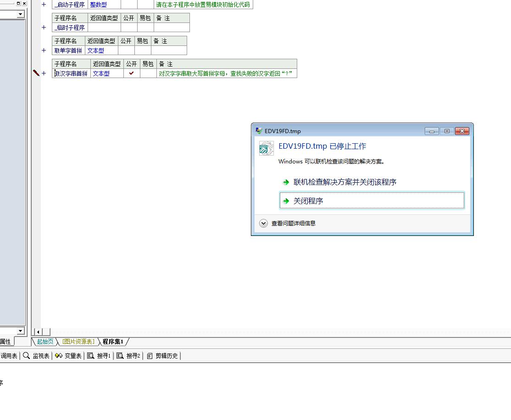Expand the 取单字首拼 subroutine plus icon
The image size is (511, 420).
(44, 50)
